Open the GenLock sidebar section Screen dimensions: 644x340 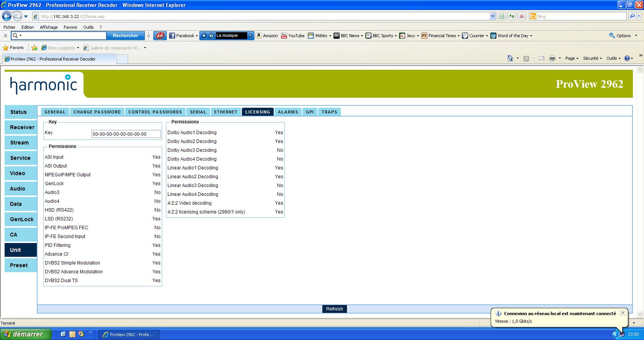(21, 219)
